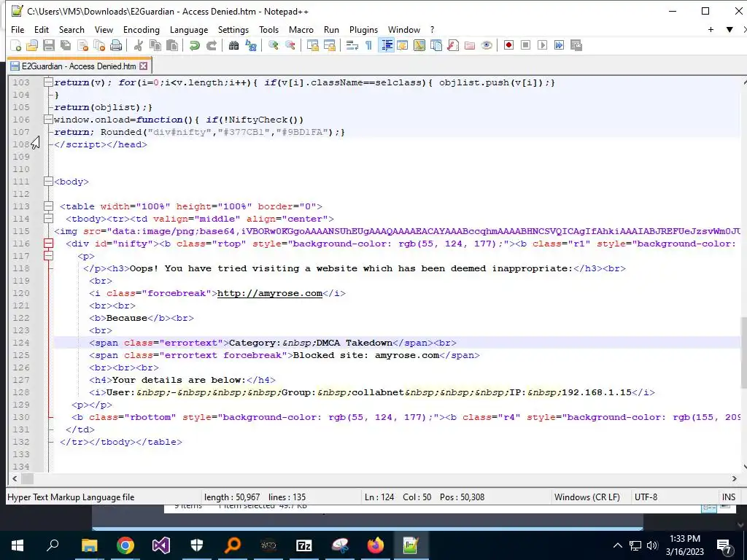Open the Plugins menu

click(363, 29)
